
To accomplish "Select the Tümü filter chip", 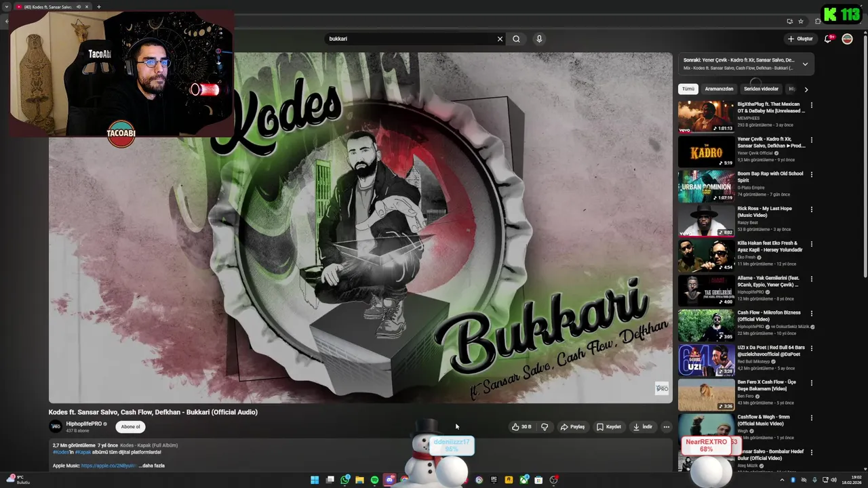I will click(x=688, y=89).
